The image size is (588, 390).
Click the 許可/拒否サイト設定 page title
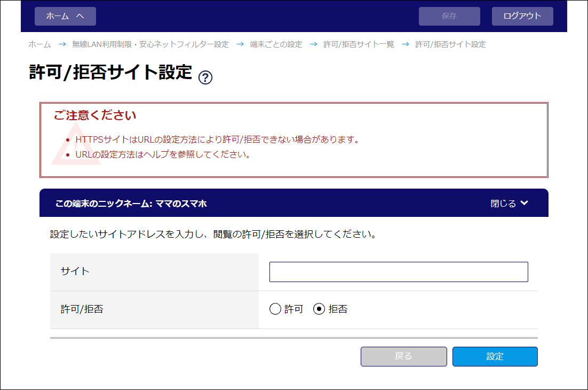(110, 72)
